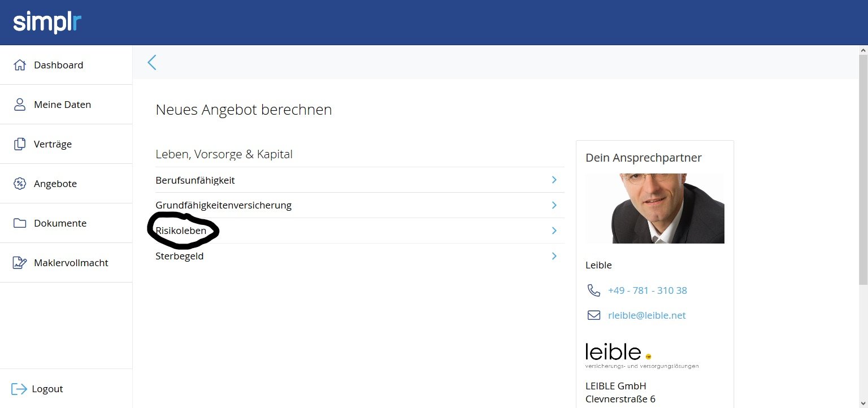
Task: Navigate to Angebote in the sidebar
Action: [x=66, y=184]
